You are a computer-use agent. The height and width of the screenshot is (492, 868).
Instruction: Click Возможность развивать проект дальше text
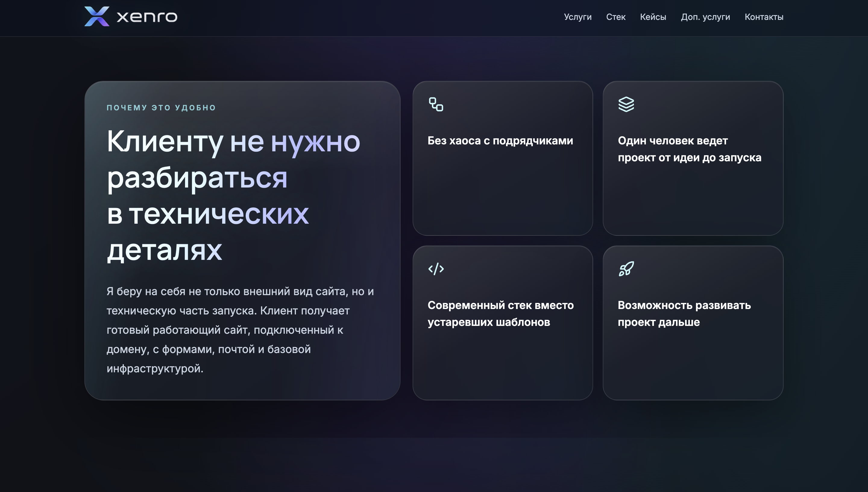point(684,314)
